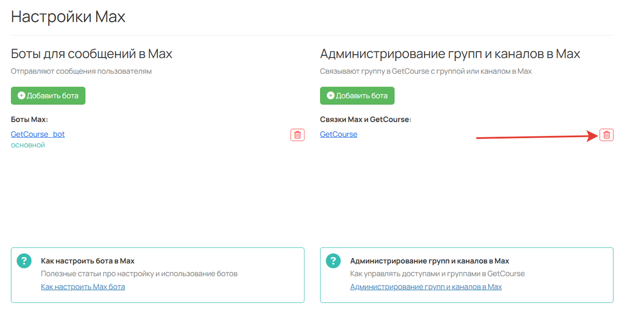644x313 pixels.
Task: Click the Настройки Max page title
Action: [68, 17]
